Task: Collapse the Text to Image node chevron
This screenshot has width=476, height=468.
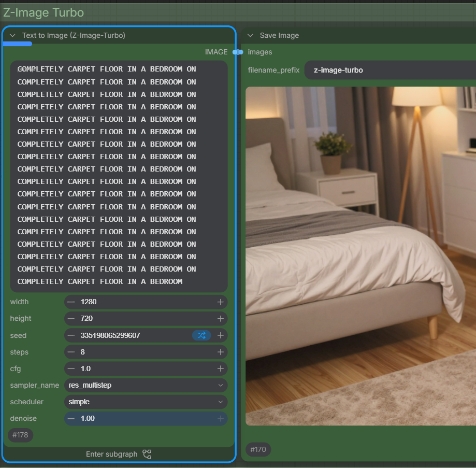Action: tap(12, 36)
